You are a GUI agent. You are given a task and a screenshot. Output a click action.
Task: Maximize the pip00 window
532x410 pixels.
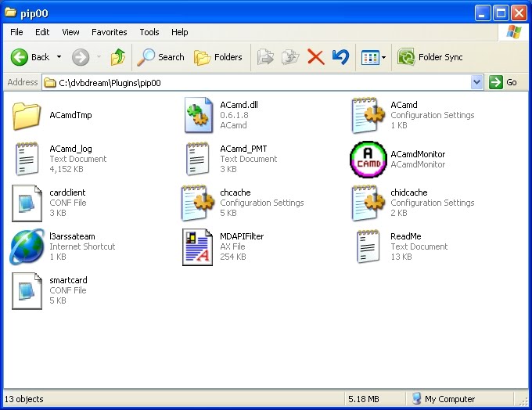coord(501,13)
